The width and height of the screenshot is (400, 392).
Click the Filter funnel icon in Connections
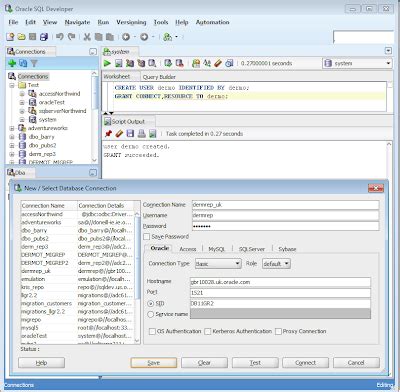pyautogui.click(x=34, y=63)
